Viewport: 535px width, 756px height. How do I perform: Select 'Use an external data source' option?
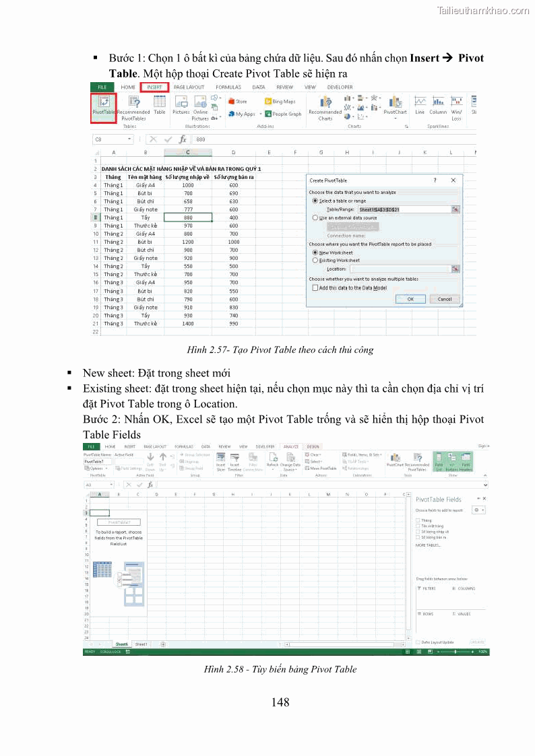(x=315, y=218)
